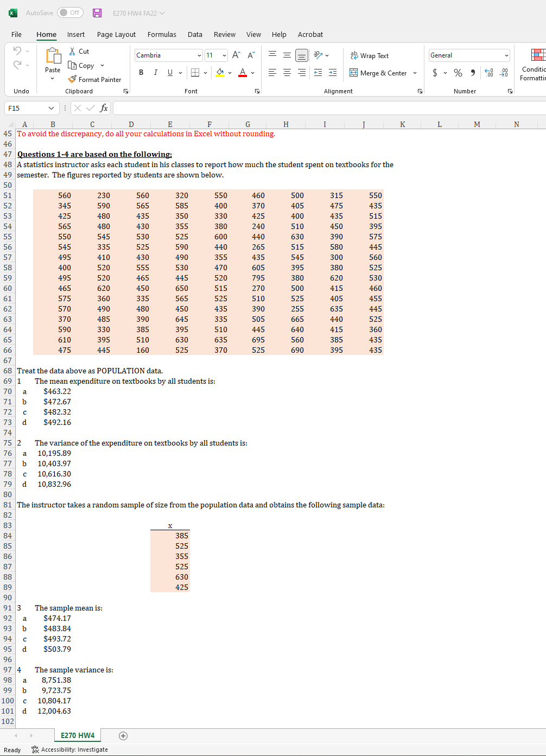Toggle the AutoSave switch
Viewport: 546px width, 756px height.
69,12
